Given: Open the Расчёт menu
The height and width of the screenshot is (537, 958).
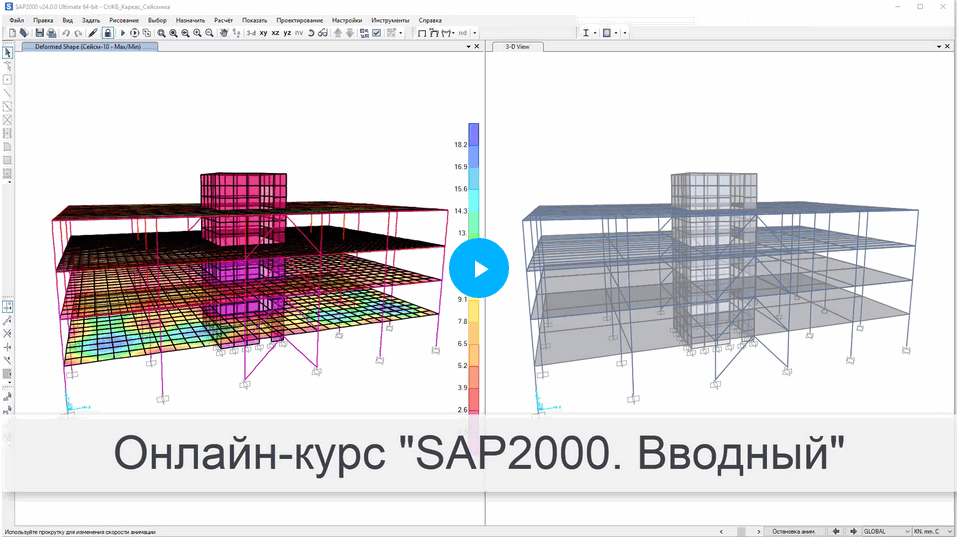Looking at the screenshot, I should [223, 20].
